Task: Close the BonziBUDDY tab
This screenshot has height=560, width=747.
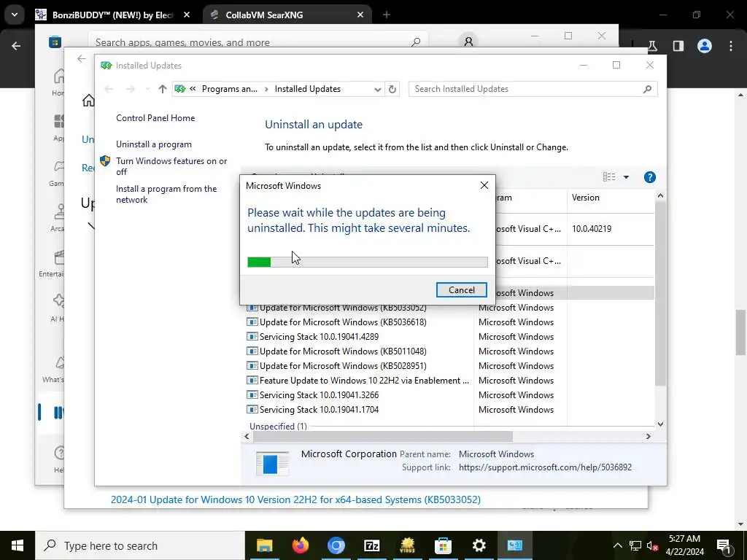Action: (x=187, y=15)
